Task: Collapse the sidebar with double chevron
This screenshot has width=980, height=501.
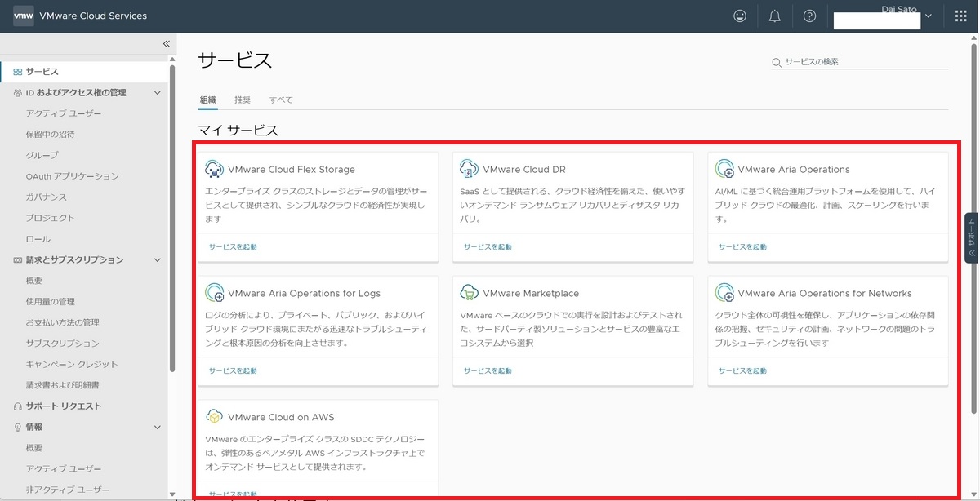Action: click(166, 43)
